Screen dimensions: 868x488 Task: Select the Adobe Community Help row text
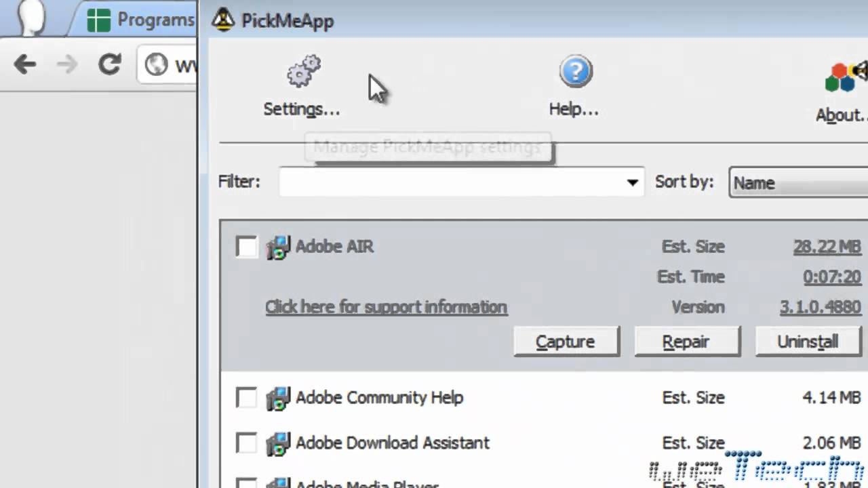[x=379, y=398]
